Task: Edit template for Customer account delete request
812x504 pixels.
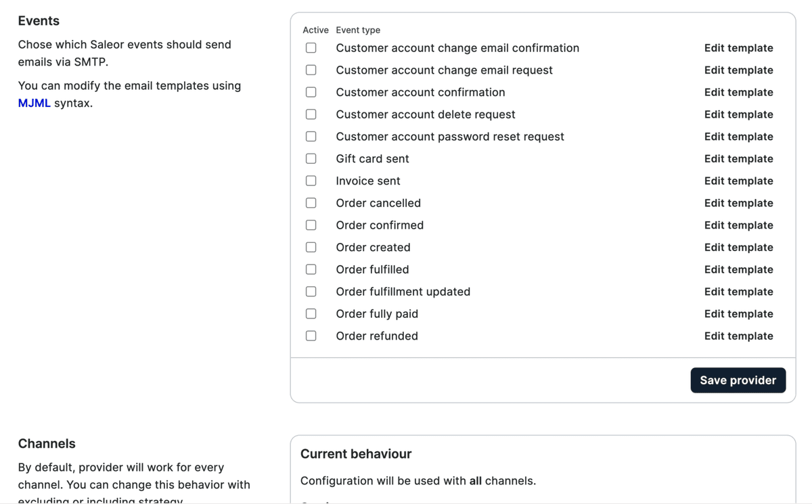Action: [738, 114]
